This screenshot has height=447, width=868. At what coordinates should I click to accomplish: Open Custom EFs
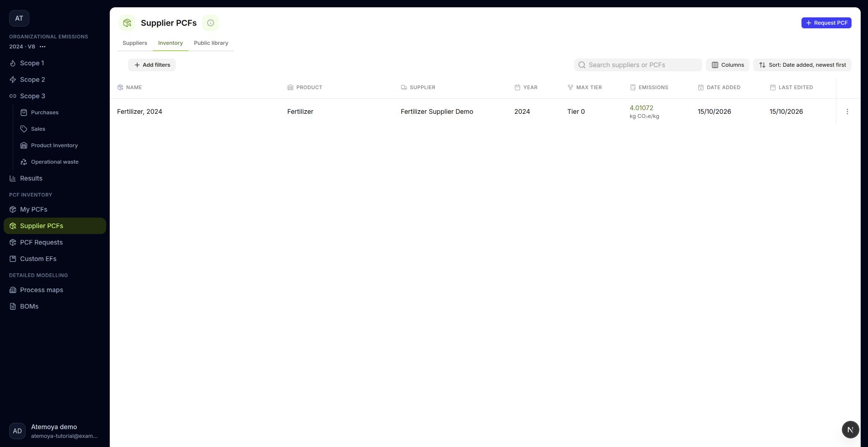(55, 259)
